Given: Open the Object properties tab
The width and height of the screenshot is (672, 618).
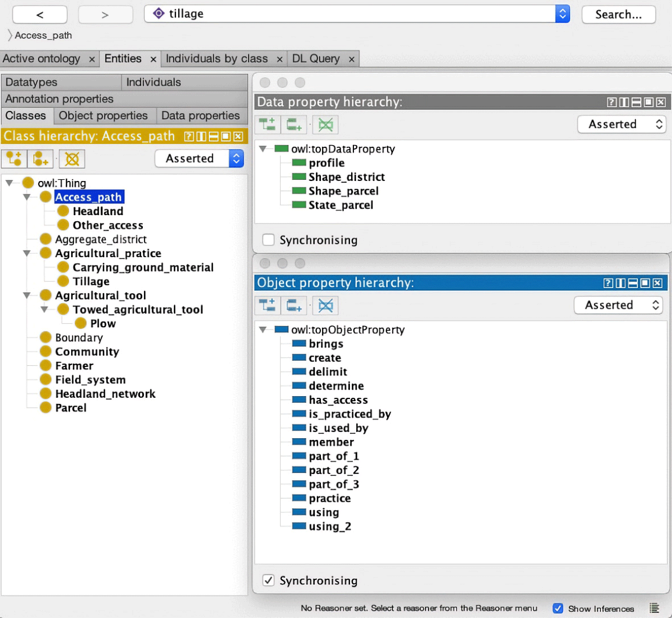Looking at the screenshot, I should pyautogui.click(x=104, y=116).
